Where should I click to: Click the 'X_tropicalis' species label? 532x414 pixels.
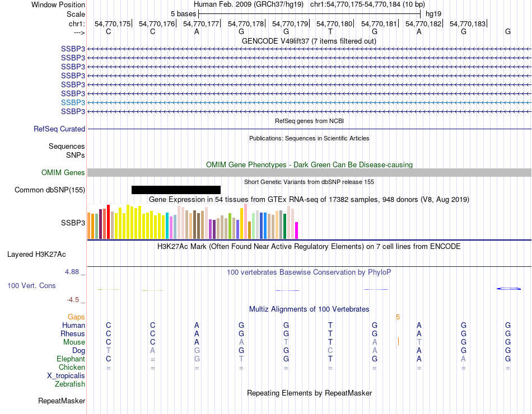click(66, 376)
